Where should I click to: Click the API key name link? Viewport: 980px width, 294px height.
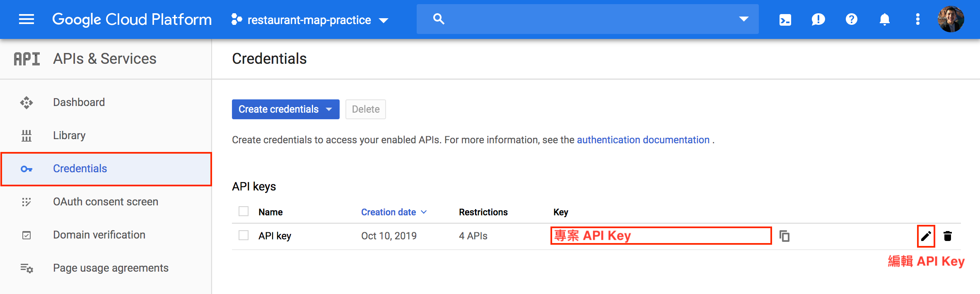(275, 236)
